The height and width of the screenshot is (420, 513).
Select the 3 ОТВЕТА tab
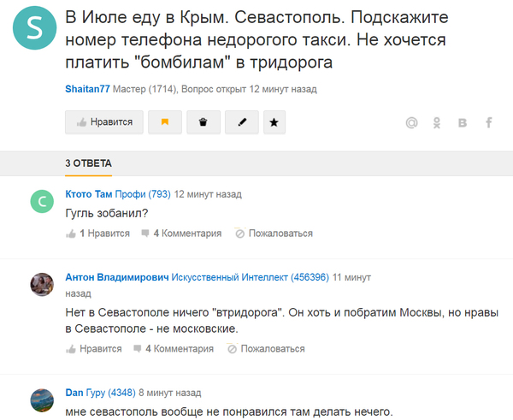click(88, 163)
